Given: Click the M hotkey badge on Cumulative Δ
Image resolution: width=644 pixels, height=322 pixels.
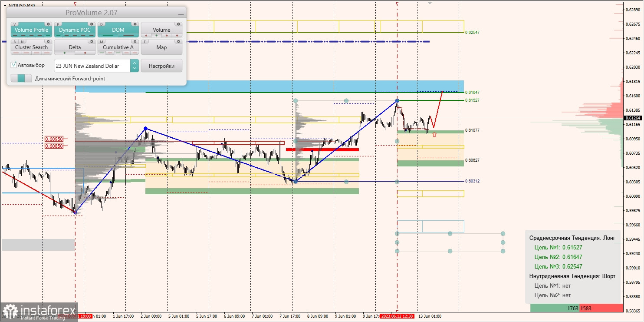Looking at the screenshot, I should pos(102,42).
